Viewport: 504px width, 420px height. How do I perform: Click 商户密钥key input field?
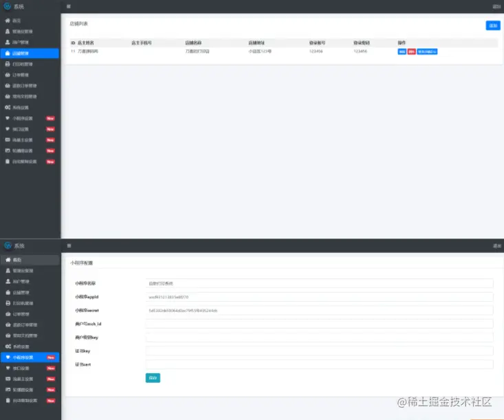click(319, 338)
